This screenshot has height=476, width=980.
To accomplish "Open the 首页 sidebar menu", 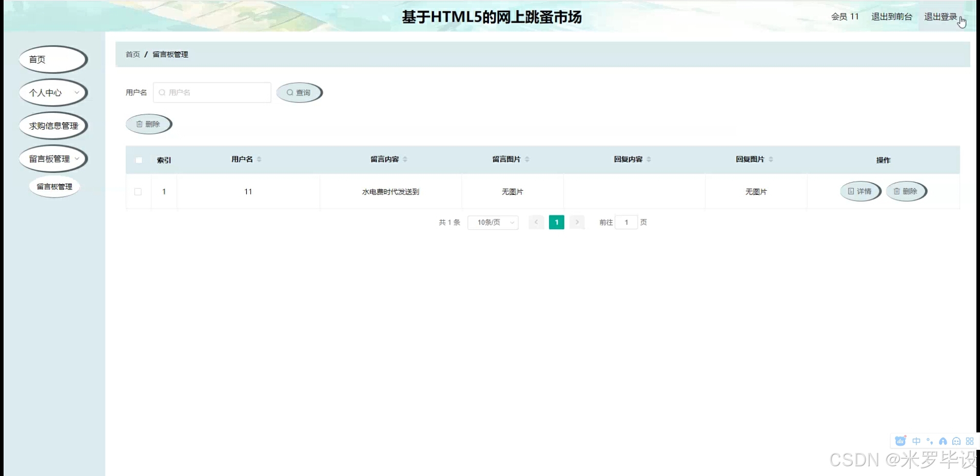I will click(x=53, y=60).
